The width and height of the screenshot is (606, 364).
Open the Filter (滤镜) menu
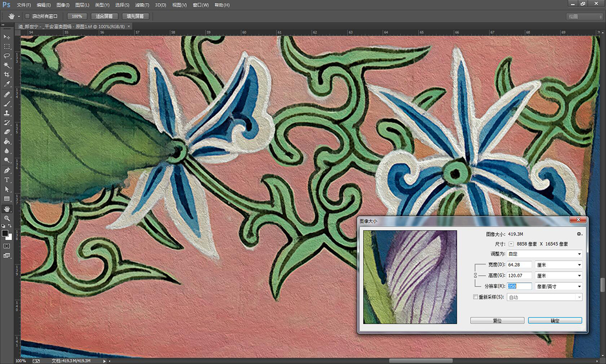(x=142, y=5)
